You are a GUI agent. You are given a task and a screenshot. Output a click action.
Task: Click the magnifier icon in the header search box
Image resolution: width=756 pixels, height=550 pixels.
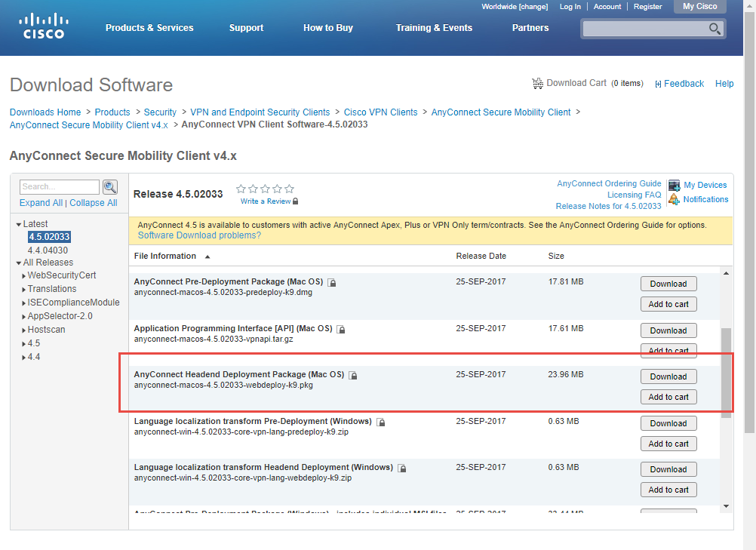click(715, 29)
